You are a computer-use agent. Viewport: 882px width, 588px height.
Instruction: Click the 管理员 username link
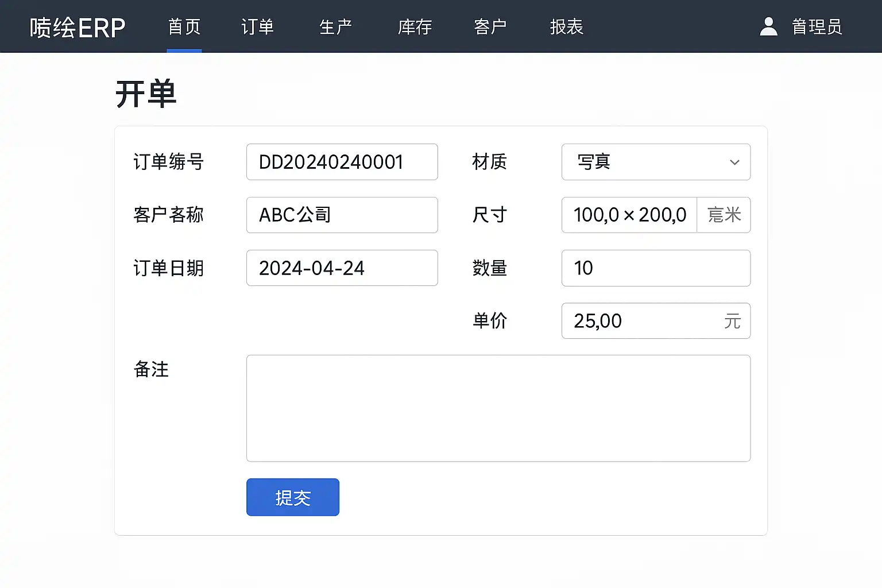pos(817,27)
